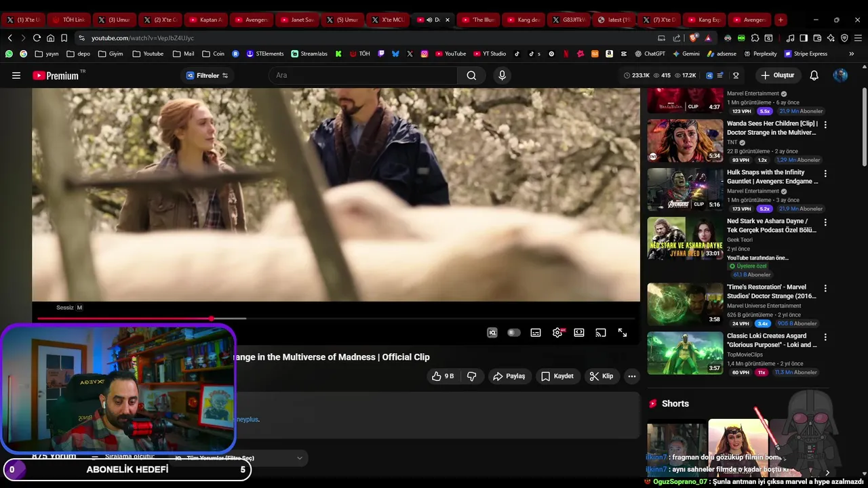Bookmark this page in the browser
868x488 pixels.
[x=64, y=38]
